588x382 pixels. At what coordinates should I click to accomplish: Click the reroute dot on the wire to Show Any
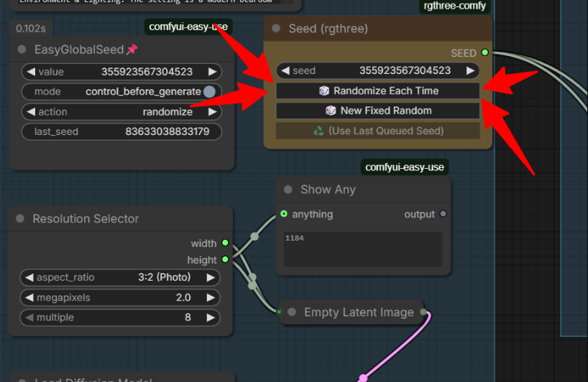[254, 236]
